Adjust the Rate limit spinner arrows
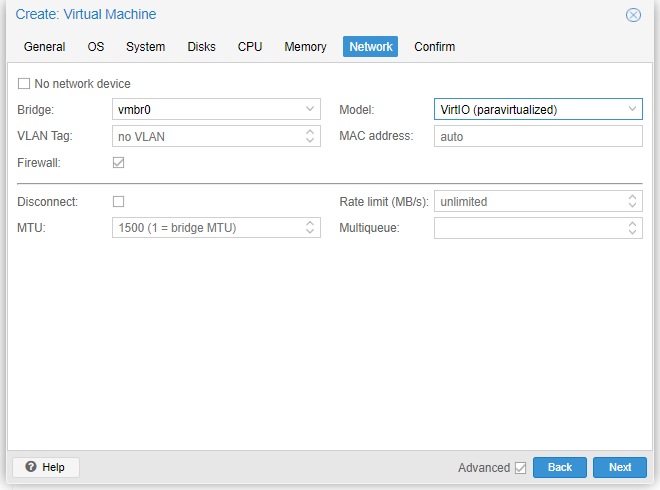 [632, 201]
